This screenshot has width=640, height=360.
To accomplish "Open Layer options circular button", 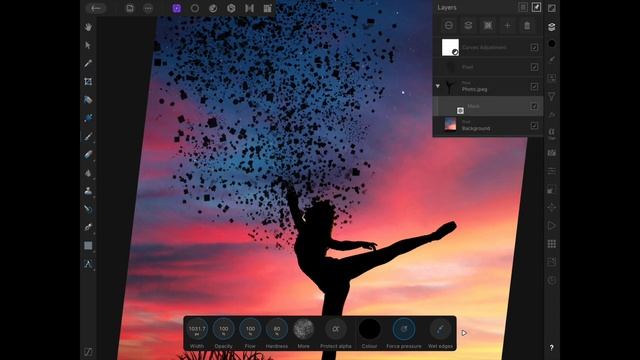I will tap(449, 25).
